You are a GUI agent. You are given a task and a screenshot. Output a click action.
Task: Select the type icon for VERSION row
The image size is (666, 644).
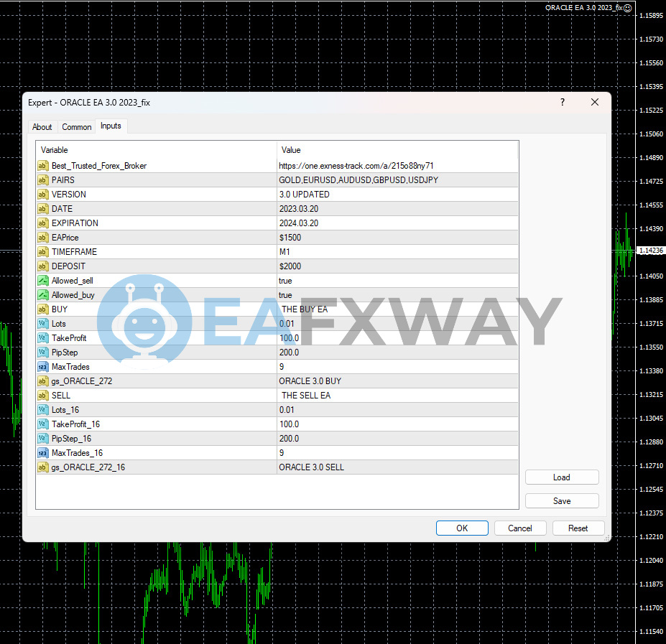43,195
